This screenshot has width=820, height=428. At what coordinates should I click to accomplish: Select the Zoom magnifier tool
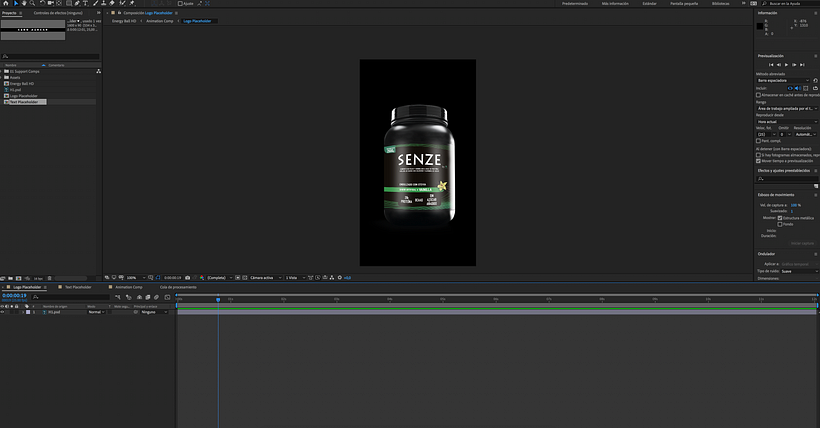point(32,3)
